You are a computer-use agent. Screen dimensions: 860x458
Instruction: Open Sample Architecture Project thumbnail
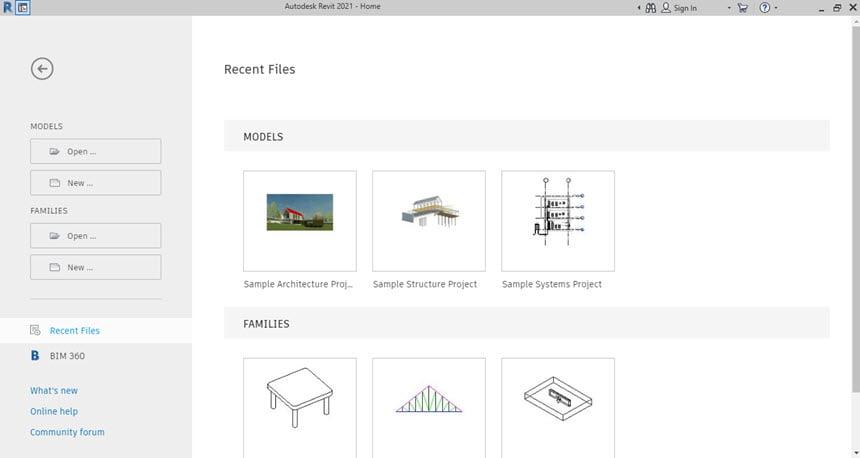(x=300, y=221)
